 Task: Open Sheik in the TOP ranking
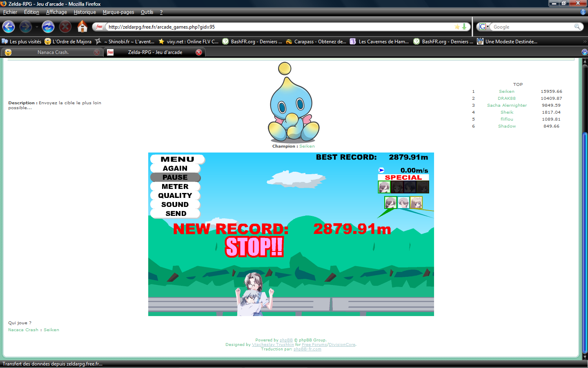[507, 112]
